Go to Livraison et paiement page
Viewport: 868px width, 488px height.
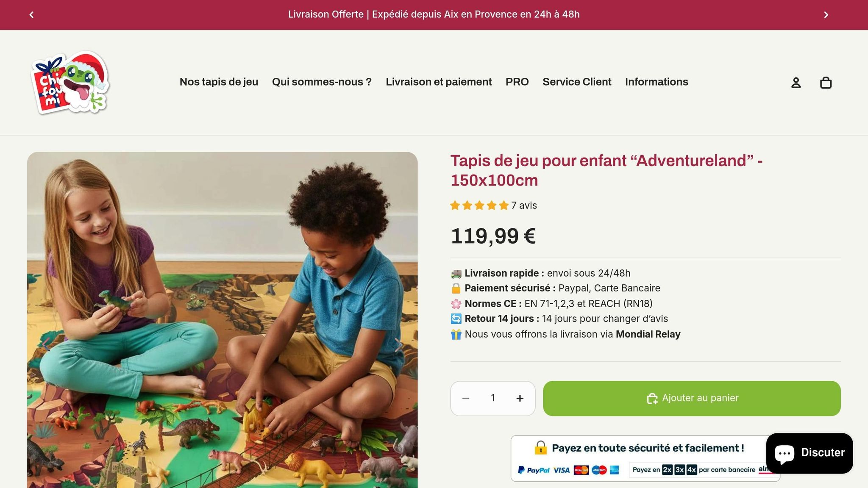(439, 82)
